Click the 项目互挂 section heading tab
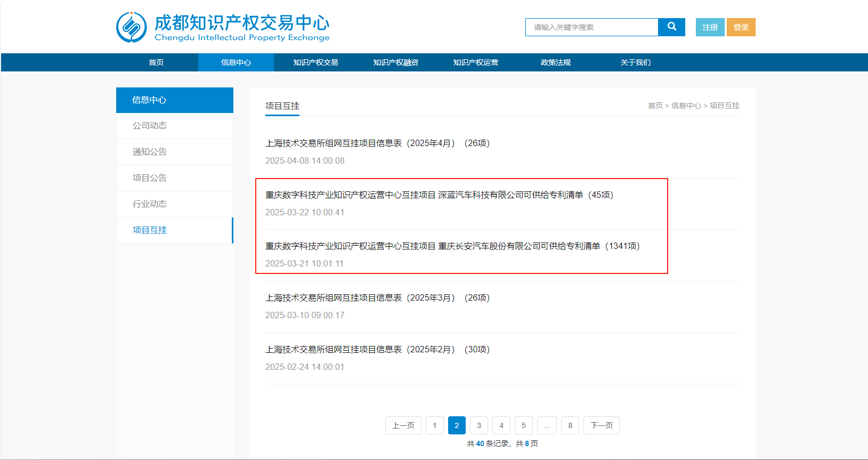The image size is (868, 460). click(282, 106)
